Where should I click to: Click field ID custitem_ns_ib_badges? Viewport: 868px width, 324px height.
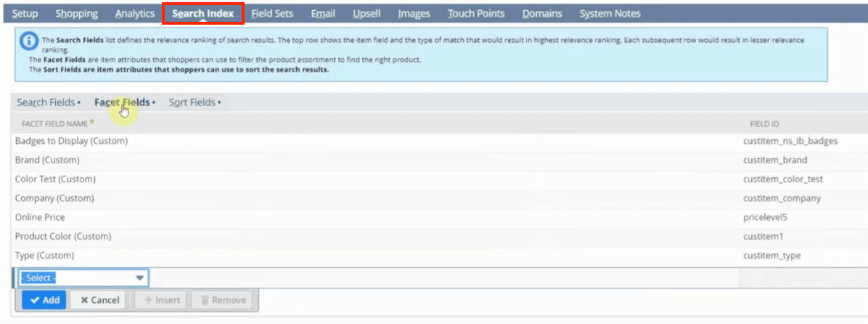pyautogui.click(x=790, y=141)
